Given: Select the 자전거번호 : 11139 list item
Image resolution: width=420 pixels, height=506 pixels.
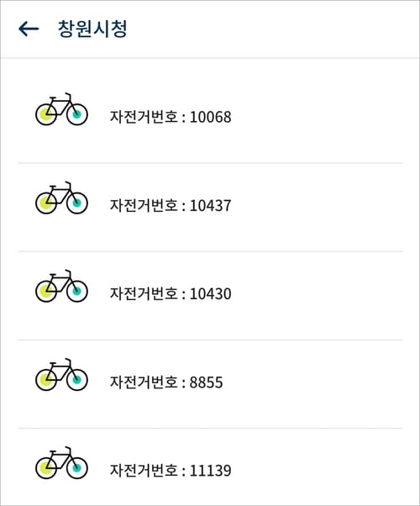Looking at the screenshot, I should pyautogui.click(x=210, y=467).
